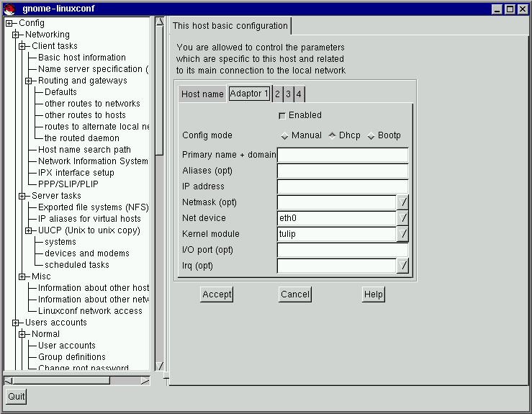Open Help for this configuration
532x414 pixels.
pos(373,294)
